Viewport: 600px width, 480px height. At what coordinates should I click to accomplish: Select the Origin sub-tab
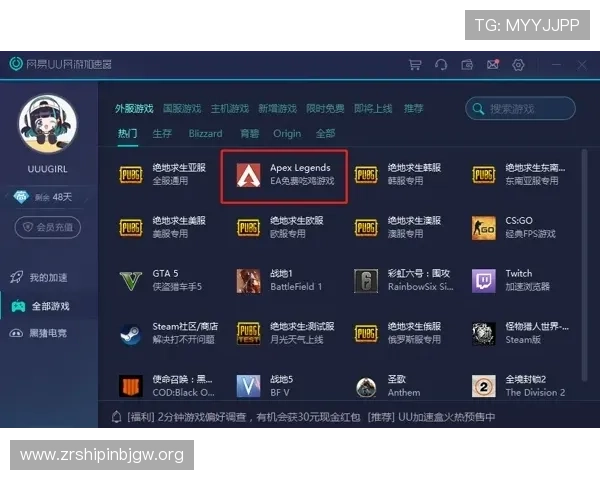point(287,134)
